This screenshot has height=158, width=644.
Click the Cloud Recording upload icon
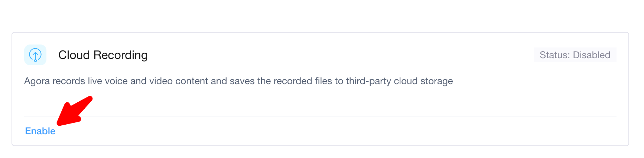click(35, 55)
